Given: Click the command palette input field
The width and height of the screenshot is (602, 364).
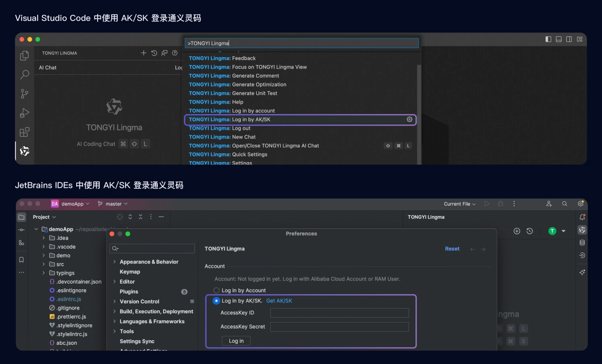Looking at the screenshot, I should (301, 43).
